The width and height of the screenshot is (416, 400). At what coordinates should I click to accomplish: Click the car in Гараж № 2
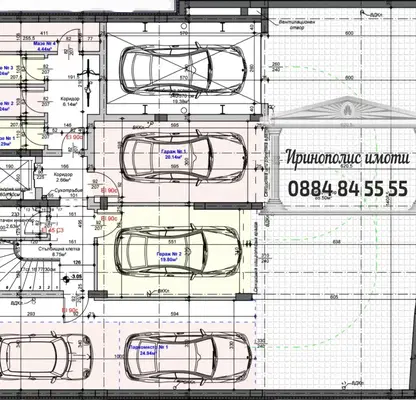178,251
